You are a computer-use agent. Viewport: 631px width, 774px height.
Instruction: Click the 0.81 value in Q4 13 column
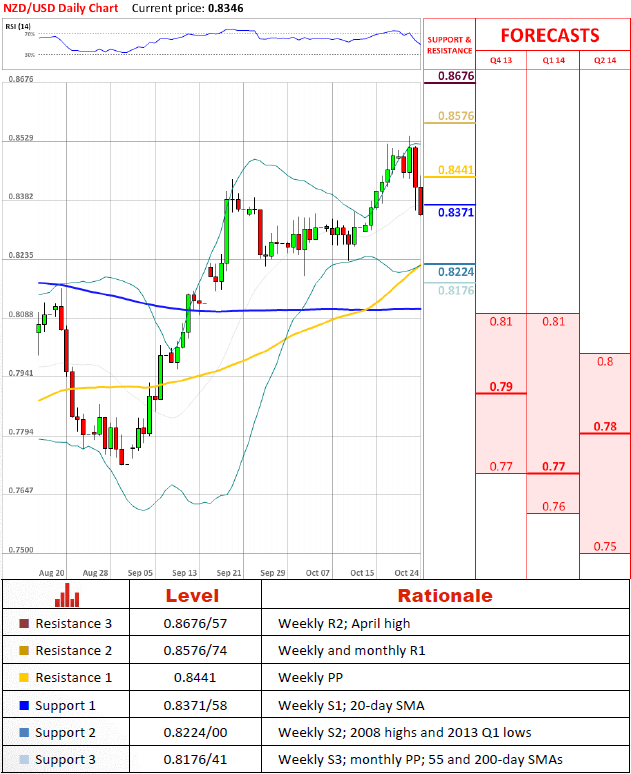click(x=501, y=322)
